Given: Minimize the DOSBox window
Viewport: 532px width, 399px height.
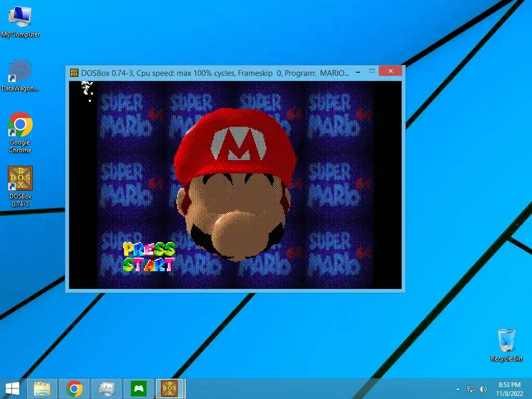Looking at the screenshot, I should click(358, 72).
